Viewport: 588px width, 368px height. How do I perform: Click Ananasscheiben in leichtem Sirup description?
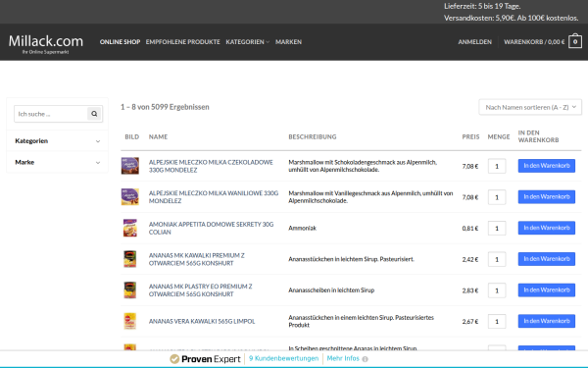point(331,290)
